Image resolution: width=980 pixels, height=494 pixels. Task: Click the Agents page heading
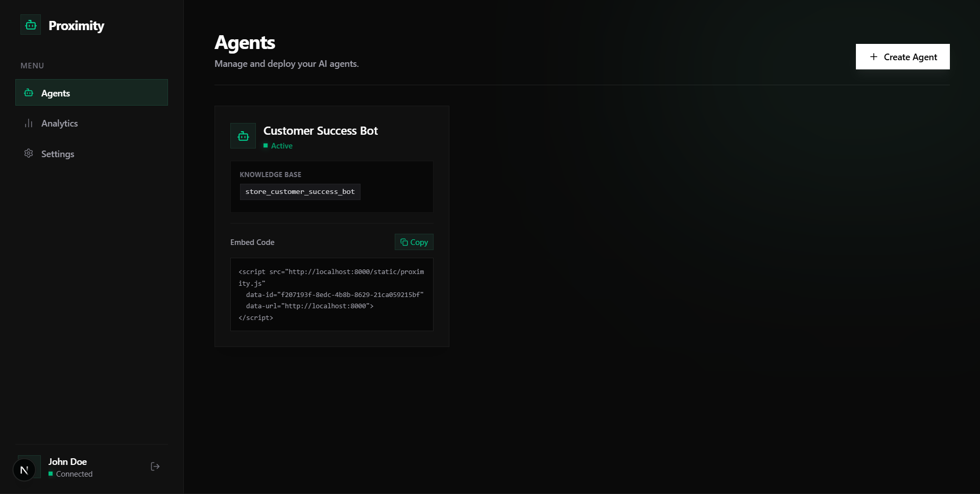coord(245,43)
